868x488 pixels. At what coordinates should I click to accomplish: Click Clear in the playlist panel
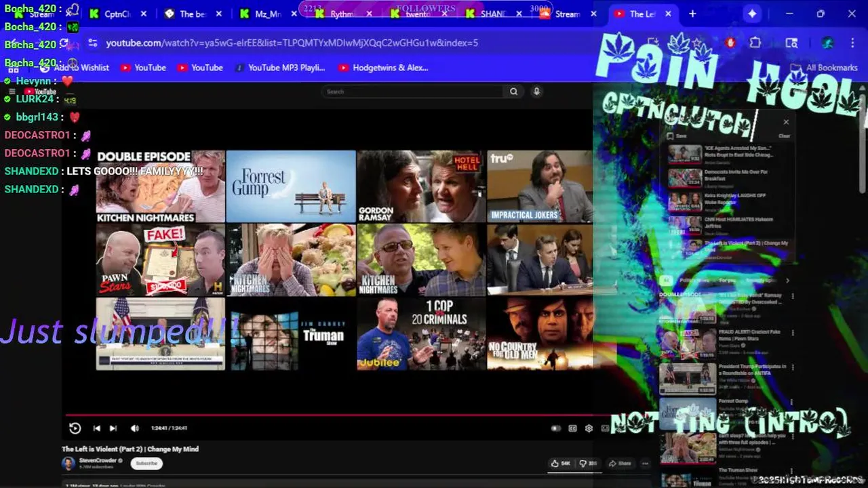[784, 136]
